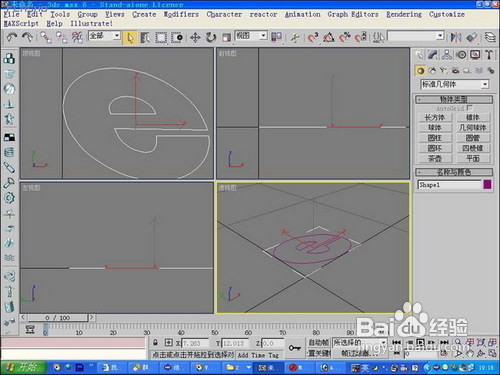Click the 茶壶 object button
Screen dimensions: 500x375
pyautogui.click(x=435, y=158)
